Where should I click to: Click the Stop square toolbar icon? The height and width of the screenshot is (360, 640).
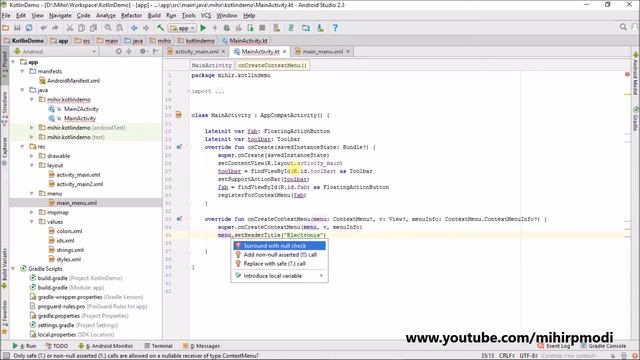[262, 28]
